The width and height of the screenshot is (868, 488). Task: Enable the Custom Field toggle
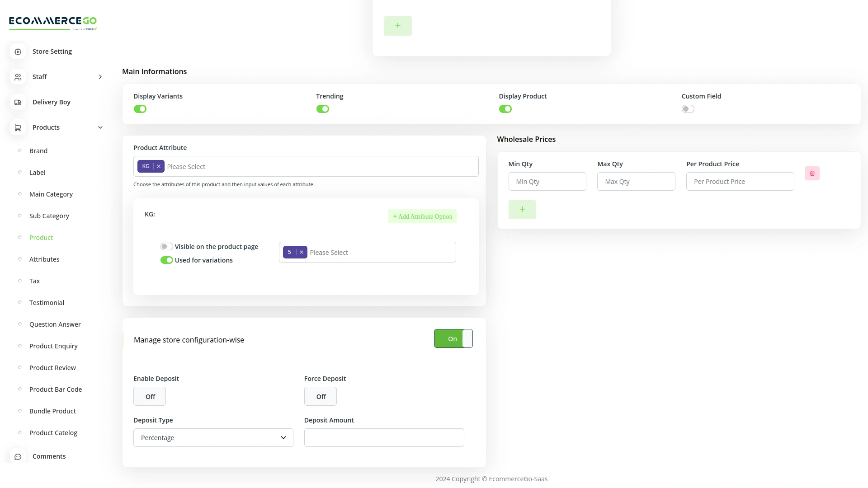688,109
